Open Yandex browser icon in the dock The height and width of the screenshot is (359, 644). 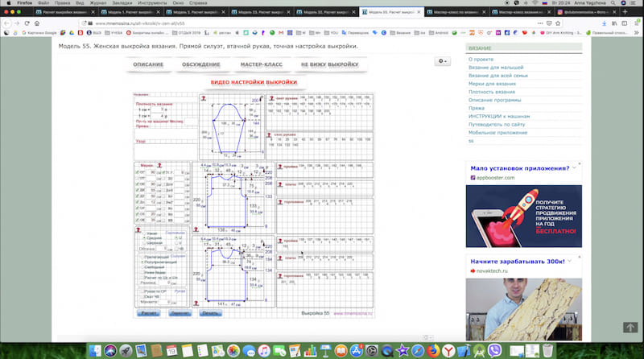(448, 351)
